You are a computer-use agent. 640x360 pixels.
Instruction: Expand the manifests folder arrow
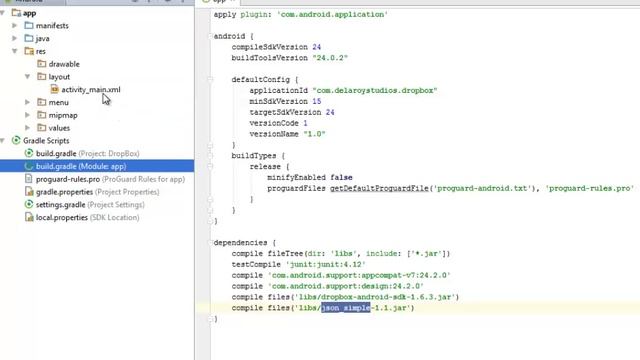tap(15, 26)
